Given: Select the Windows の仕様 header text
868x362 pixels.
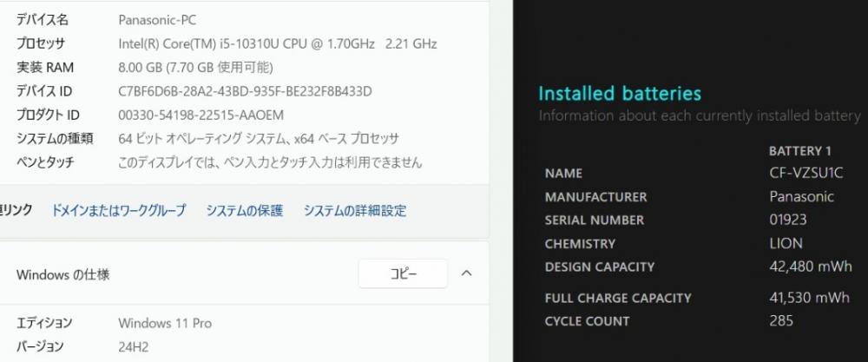Looking at the screenshot, I should (x=63, y=274).
